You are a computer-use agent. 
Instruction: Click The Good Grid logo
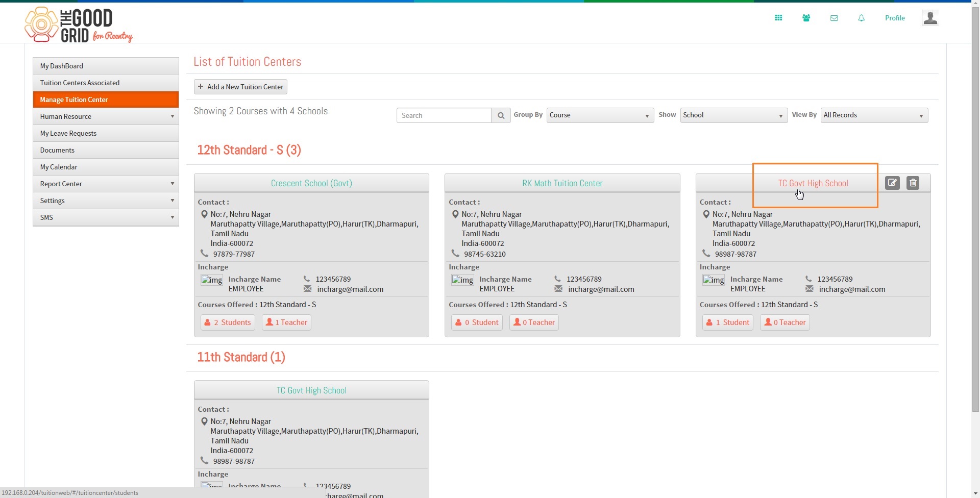click(79, 24)
